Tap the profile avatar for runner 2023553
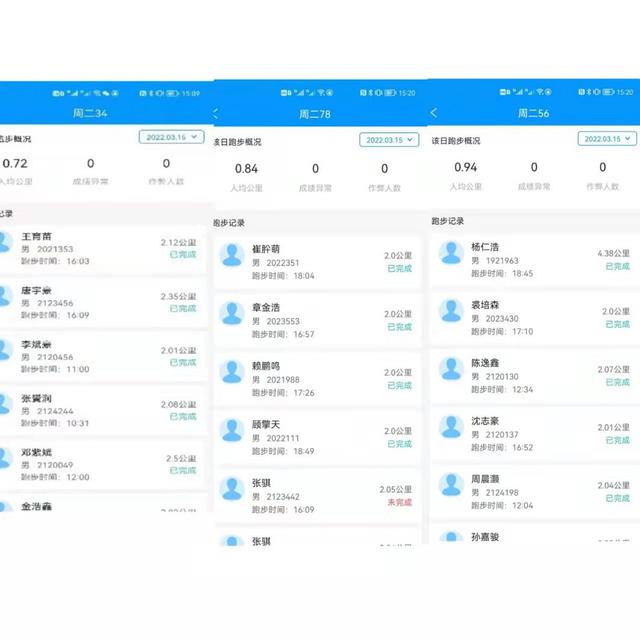640x640 pixels. tap(232, 314)
